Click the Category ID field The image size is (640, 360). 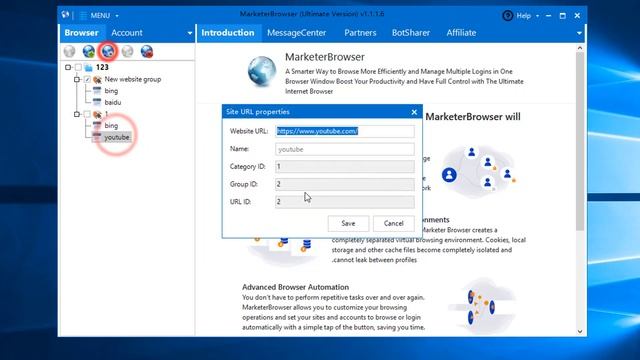click(345, 166)
